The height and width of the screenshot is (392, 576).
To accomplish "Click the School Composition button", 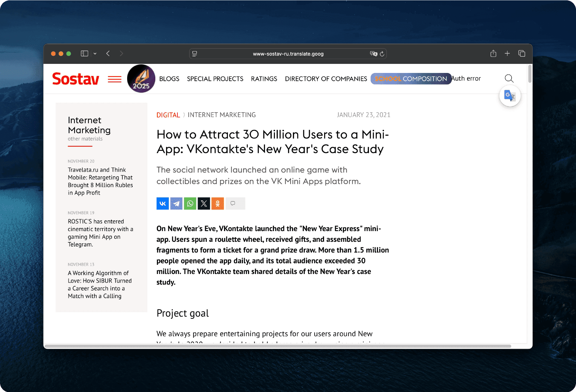I will pos(411,79).
